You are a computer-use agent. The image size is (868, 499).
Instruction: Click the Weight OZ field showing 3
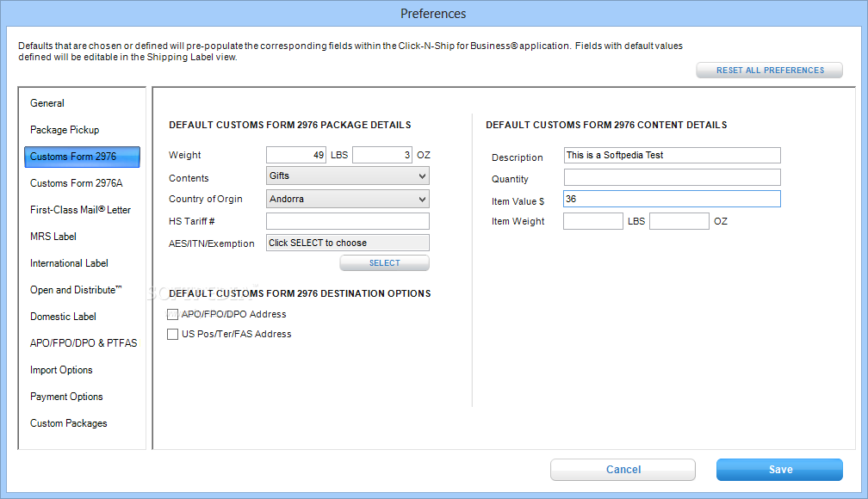tap(382, 155)
